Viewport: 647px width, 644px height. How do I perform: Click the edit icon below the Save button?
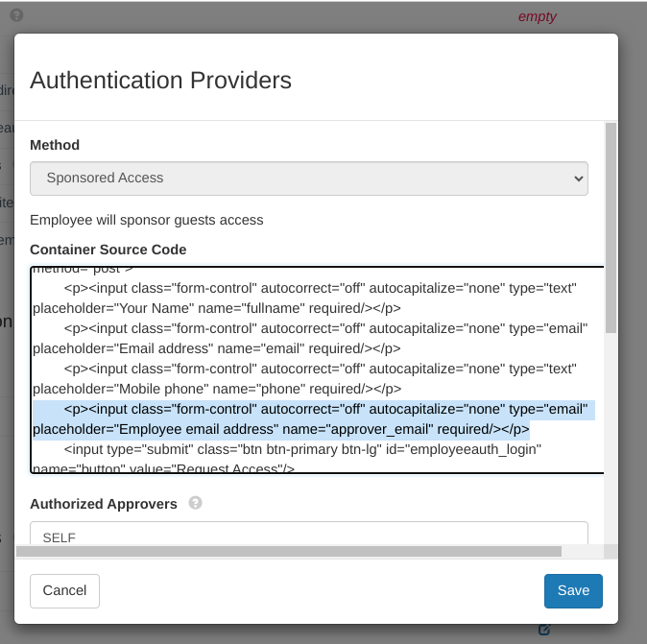[544, 630]
